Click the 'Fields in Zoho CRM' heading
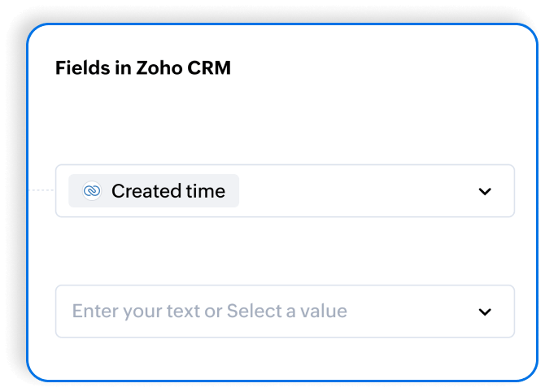Screen dimensions: 545x392 (143, 68)
